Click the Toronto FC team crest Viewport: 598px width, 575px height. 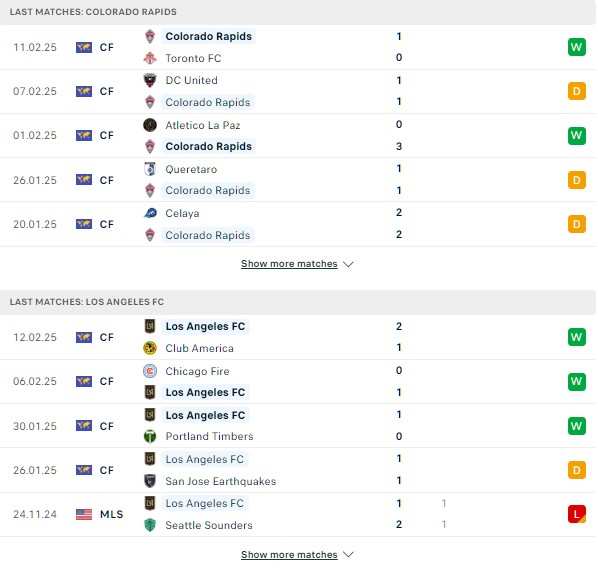coord(150,58)
